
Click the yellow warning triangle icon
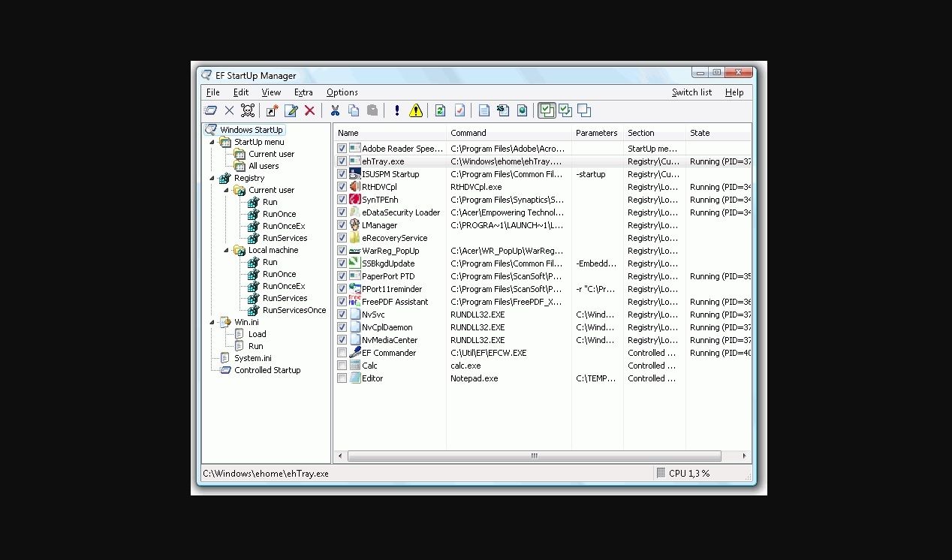click(416, 111)
